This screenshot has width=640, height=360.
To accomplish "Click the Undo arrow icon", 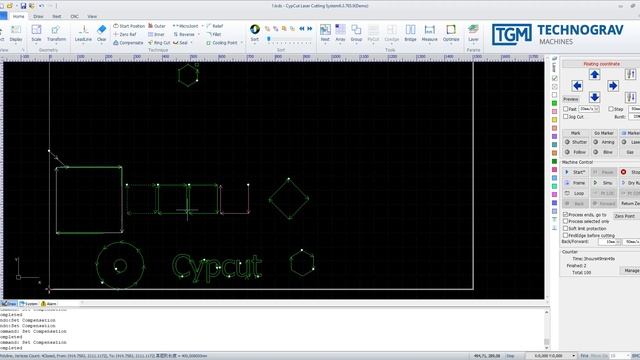I will (41, 6).
